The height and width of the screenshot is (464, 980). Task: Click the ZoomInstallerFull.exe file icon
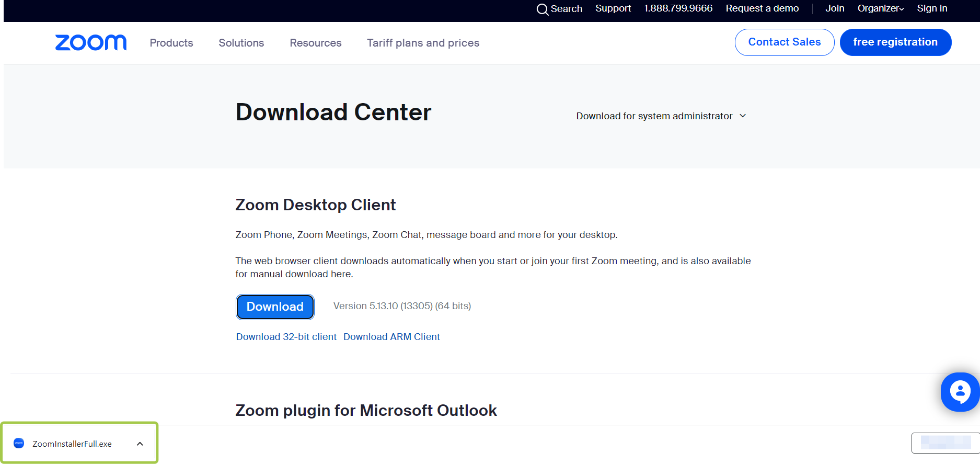(x=19, y=443)
